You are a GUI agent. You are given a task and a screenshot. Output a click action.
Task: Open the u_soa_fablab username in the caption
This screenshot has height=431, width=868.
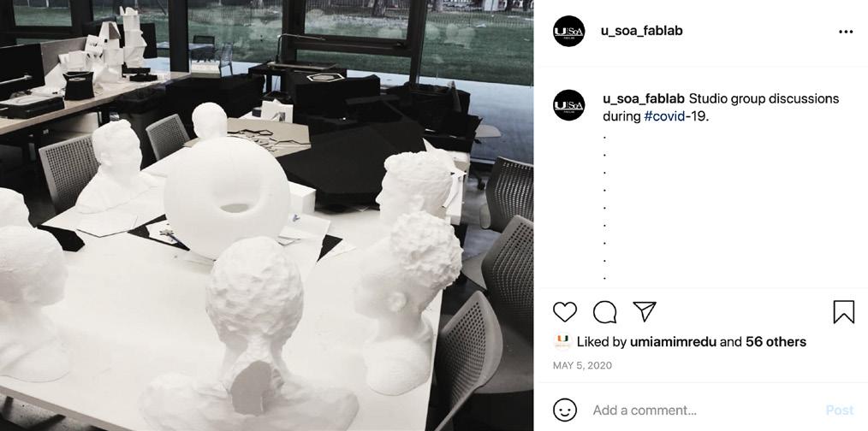[644, 98]
